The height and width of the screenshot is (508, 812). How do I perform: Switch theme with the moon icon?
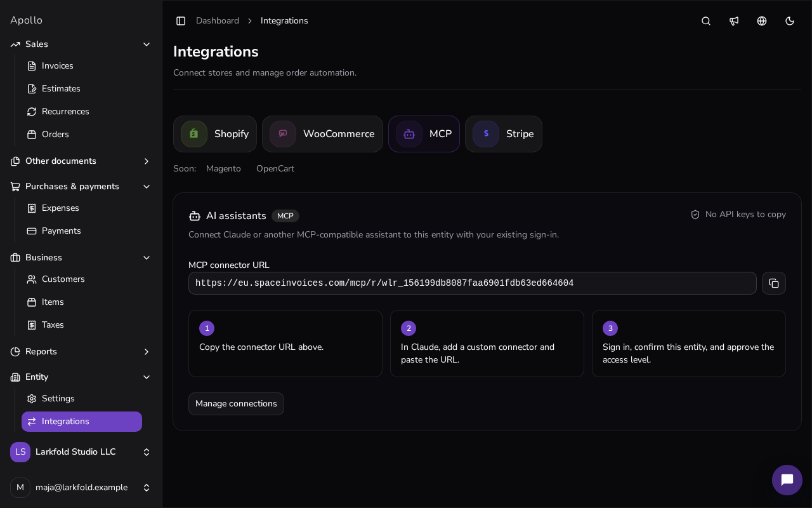pos(790,21)
